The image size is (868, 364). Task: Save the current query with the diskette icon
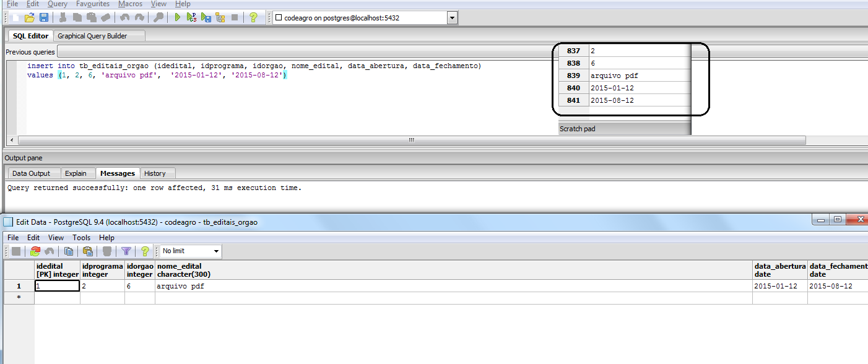43,17
